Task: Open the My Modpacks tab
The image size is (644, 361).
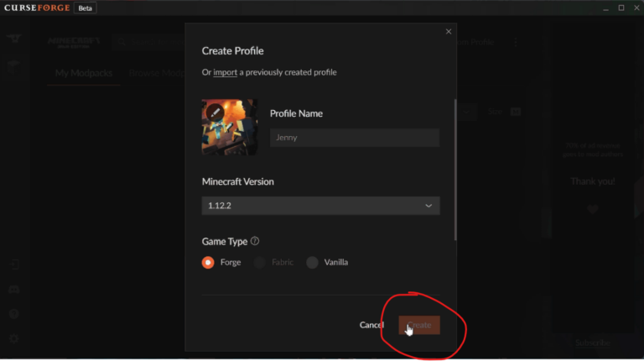Action: 84,73
